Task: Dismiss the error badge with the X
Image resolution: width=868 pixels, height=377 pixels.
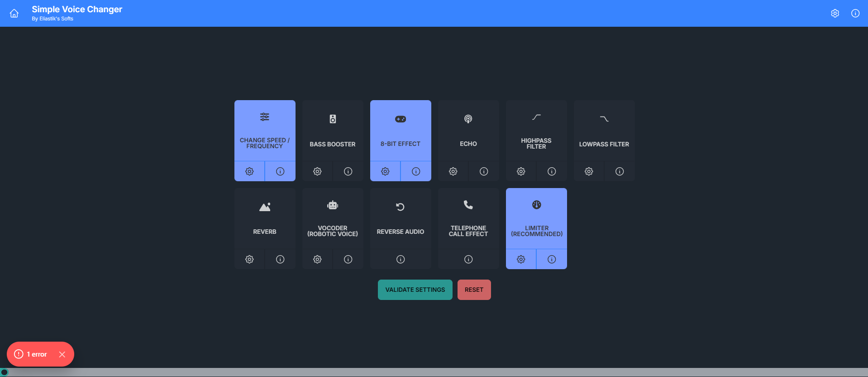Action: [62, 354]
